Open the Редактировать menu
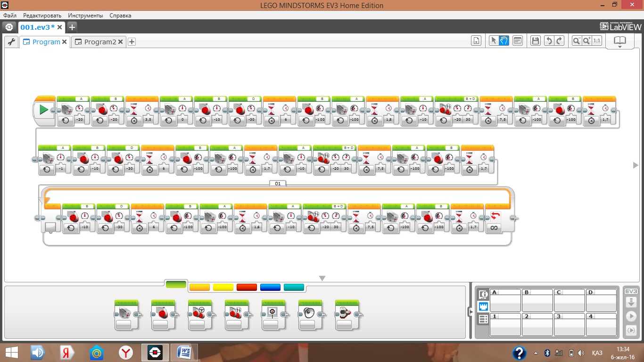This screenshot has width=644, height=362. 42,16
